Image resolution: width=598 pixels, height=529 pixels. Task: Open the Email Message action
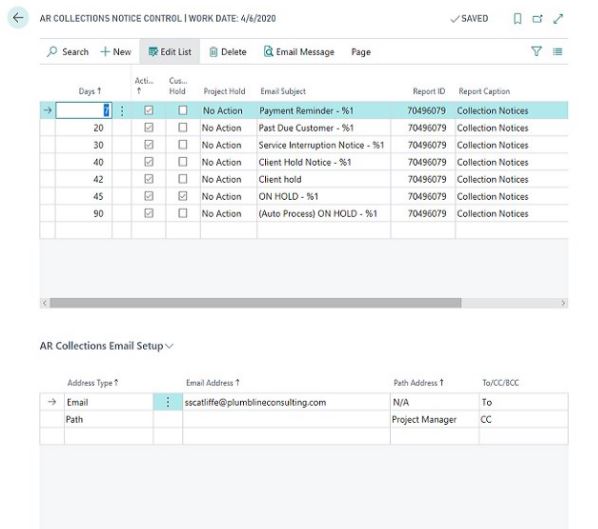pos(299,51)
